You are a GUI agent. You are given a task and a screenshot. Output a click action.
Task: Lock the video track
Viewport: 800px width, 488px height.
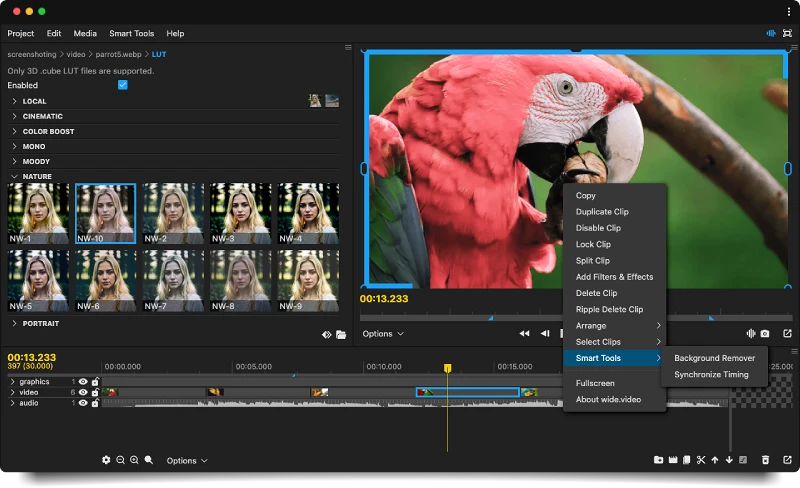click(x=95, y=392)
